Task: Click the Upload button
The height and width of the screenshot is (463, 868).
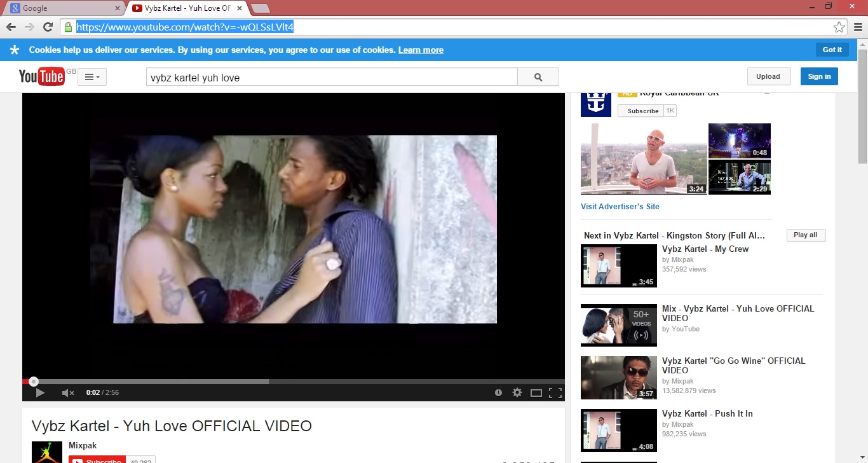Action: click(x=768, y=76)
